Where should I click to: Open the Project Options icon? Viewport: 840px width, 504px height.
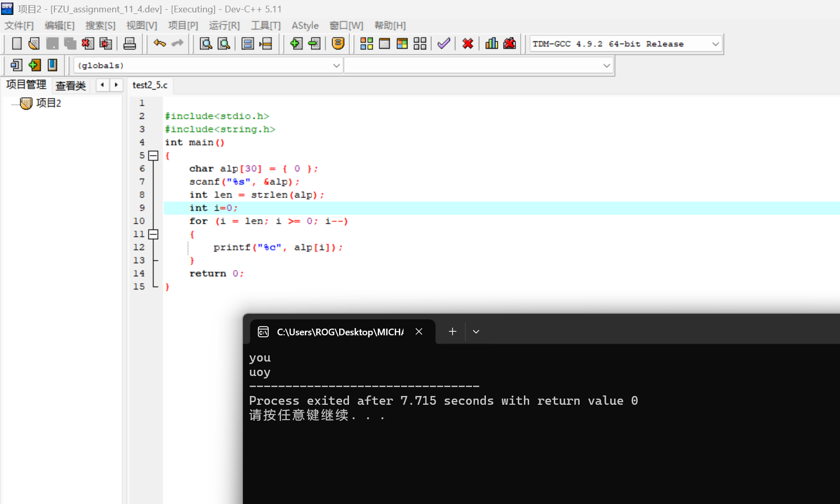338,44
